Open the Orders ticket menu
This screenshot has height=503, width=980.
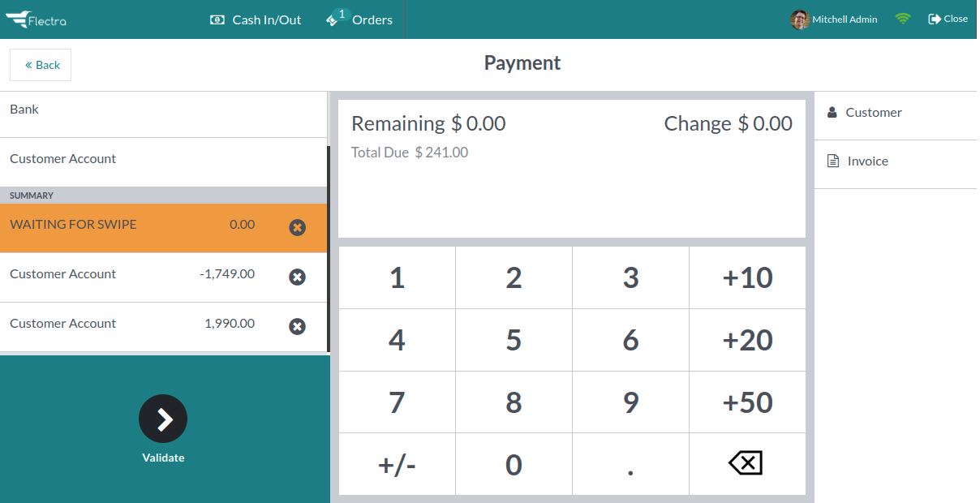(359, 19)
